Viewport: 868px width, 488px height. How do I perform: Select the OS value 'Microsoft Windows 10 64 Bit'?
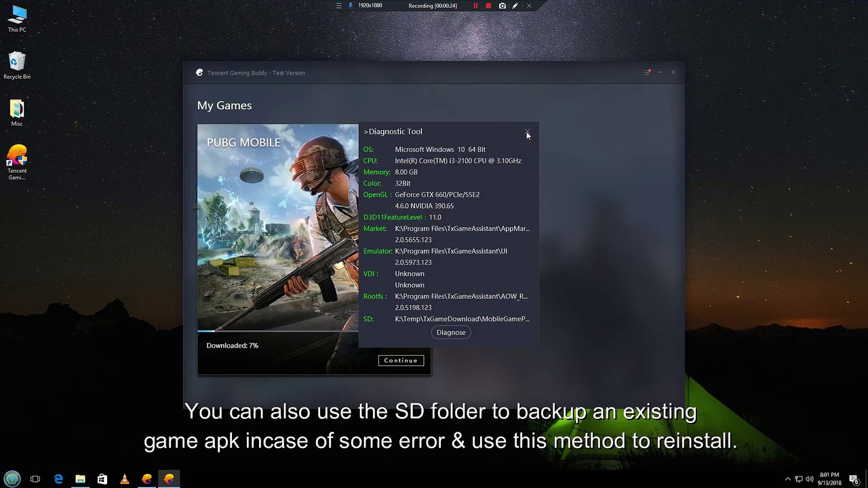click(x=440, y=149)
